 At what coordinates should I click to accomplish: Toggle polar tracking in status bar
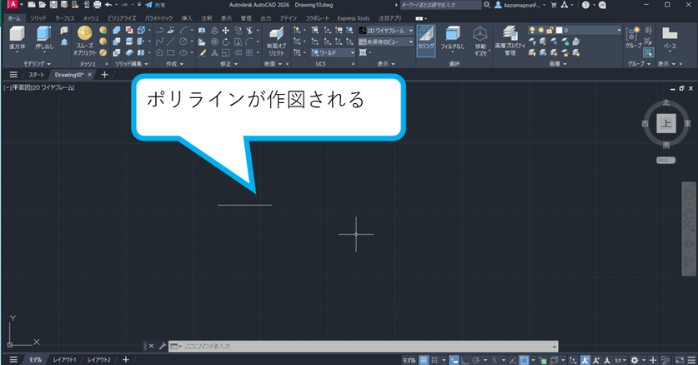click(476, 360)
